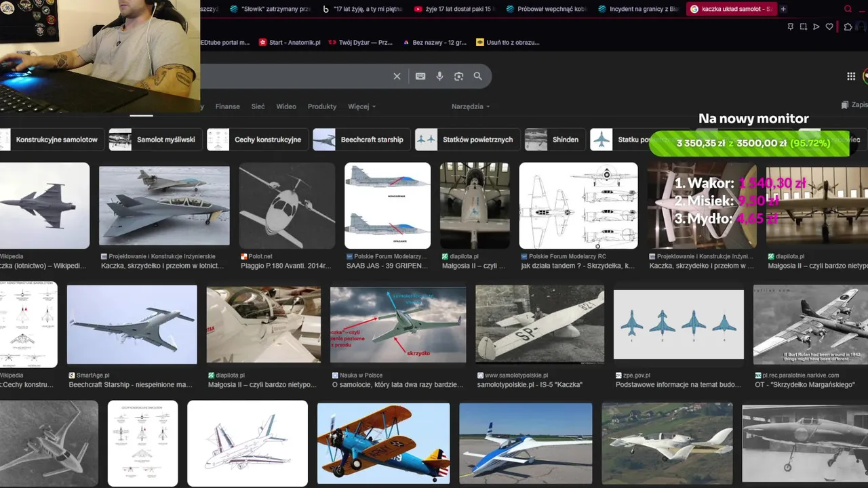Select the "Statków powietrznych" filter chip
Viewport: 868px width, 488px height.
click(x=467, y=140)
